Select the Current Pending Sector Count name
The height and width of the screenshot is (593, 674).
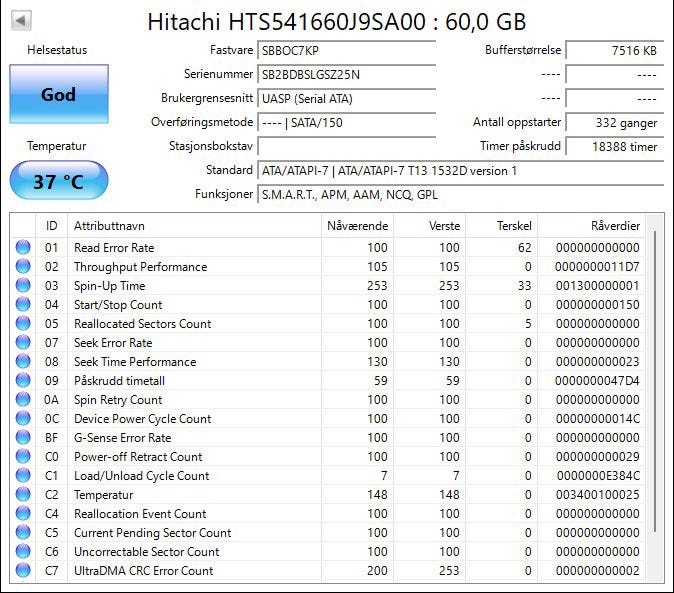153,532
